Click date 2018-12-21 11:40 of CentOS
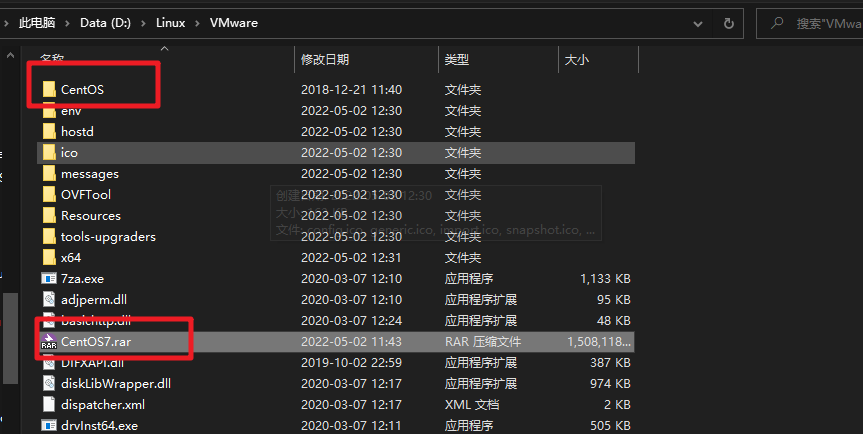The height and width of the screenshot is (434, 863). coord(351,89)
